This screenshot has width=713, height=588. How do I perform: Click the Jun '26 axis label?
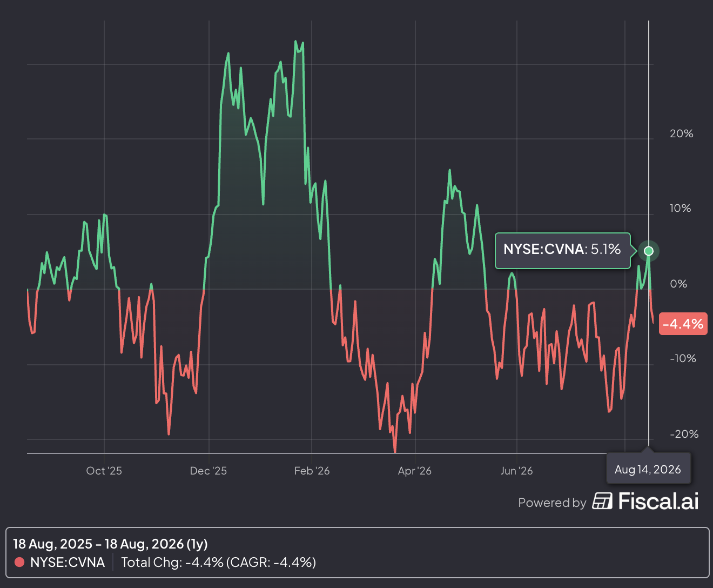(517, 471)
